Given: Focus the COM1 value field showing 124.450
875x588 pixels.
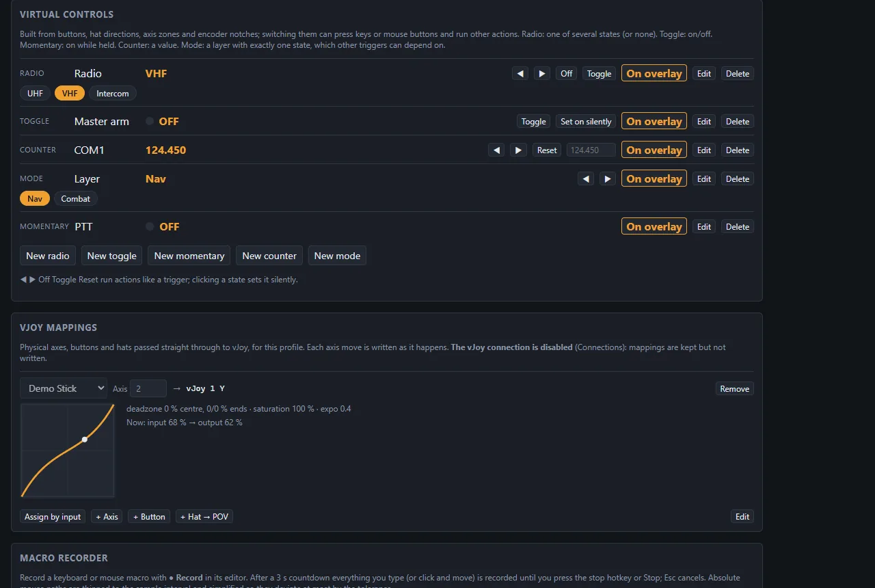Looking at the screenshot, I should [x=591, y=150].
